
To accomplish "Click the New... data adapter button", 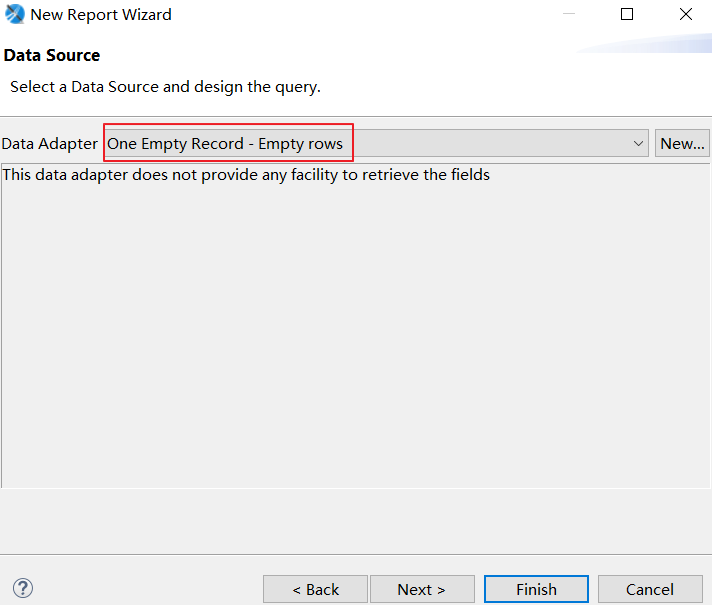I will tap(682, 144).
